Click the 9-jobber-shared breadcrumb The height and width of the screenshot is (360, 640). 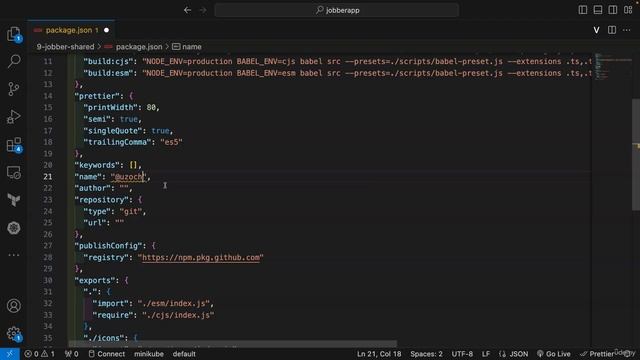tap(65, 47)
